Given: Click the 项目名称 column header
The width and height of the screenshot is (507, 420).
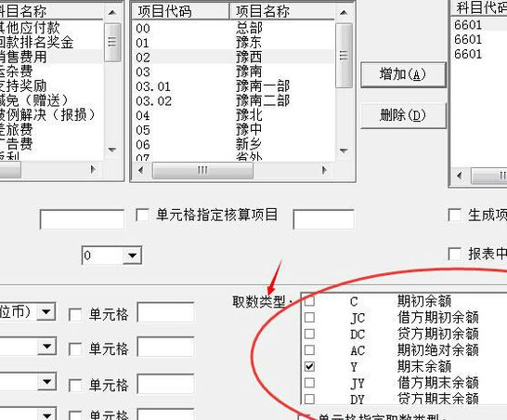Looking at the screenshot, I should [282, 11].
